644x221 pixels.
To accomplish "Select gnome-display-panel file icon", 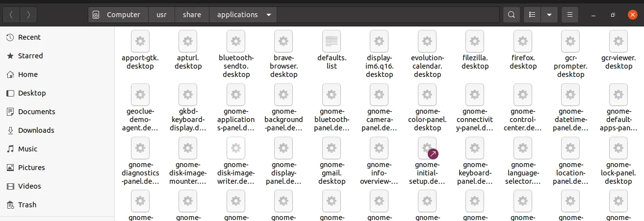I will 283,147.
